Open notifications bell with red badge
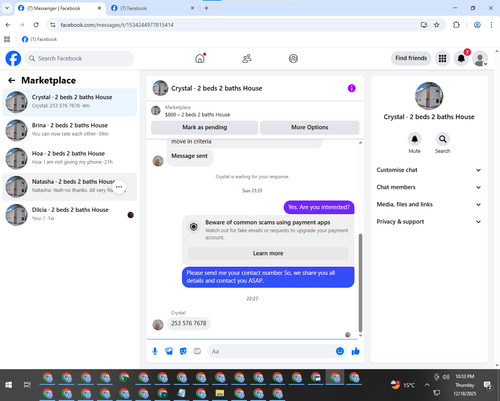The width and height of the screenshot is (500, 401). (x=461, y=58)
